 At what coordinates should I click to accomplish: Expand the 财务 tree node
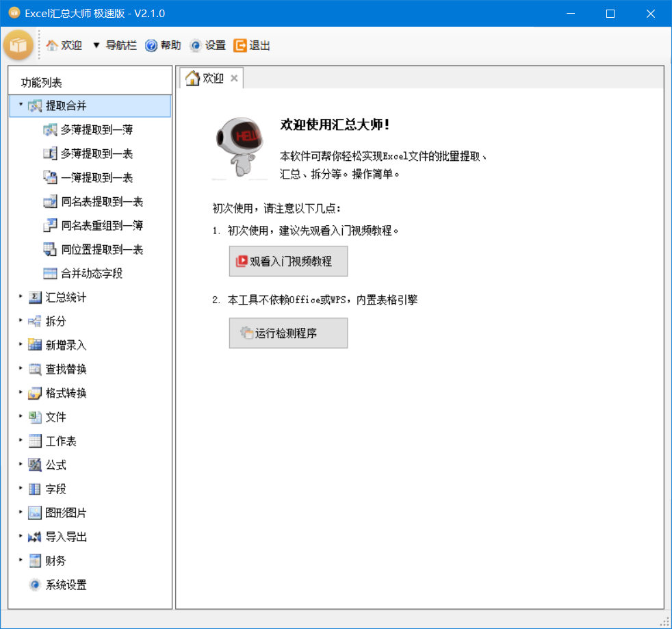(21, 560)
